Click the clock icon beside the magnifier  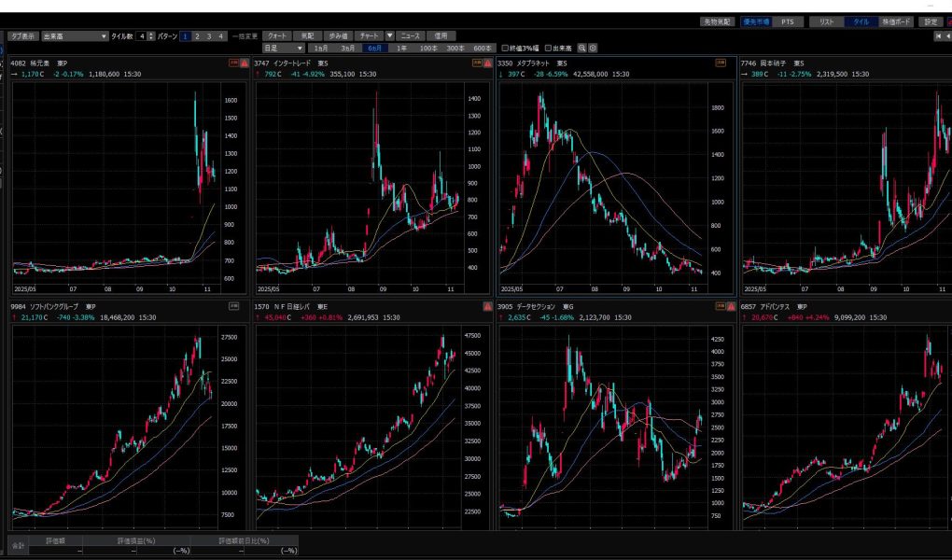point(593,48)
